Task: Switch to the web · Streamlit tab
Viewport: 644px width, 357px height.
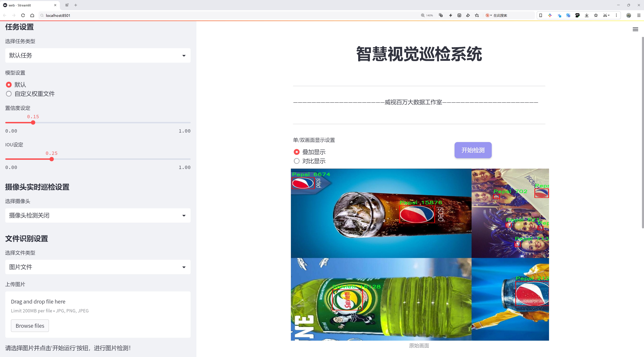Action: (x=29, y=5)
